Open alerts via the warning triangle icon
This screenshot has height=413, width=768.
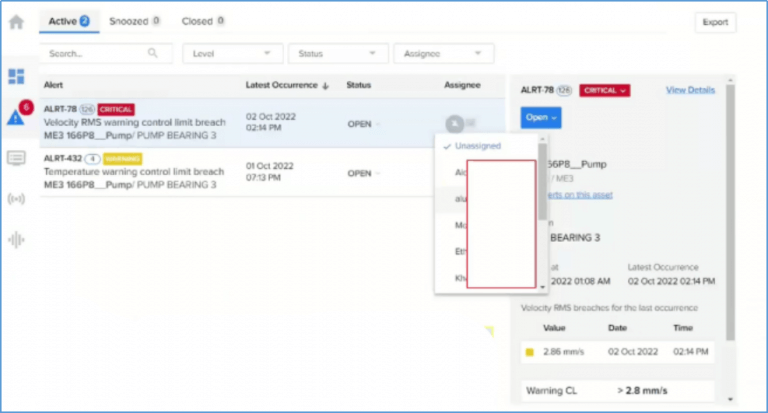tap(16, 117)
